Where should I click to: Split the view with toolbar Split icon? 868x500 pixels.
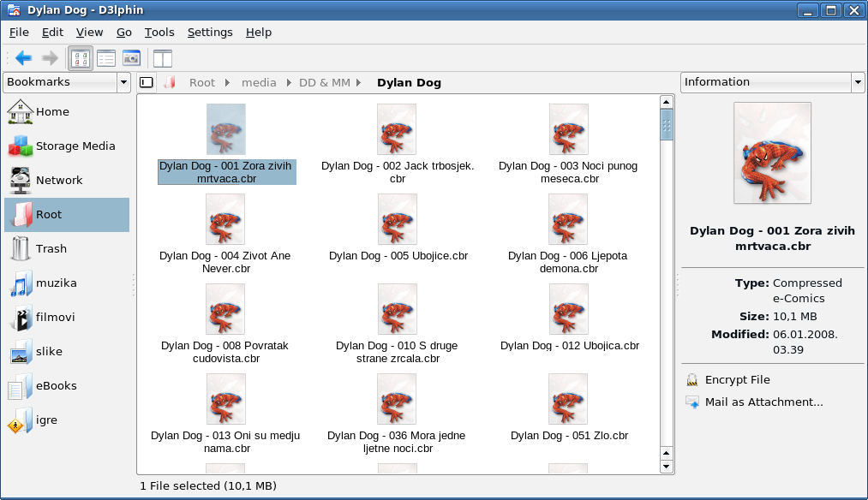[x=162, y=58]
